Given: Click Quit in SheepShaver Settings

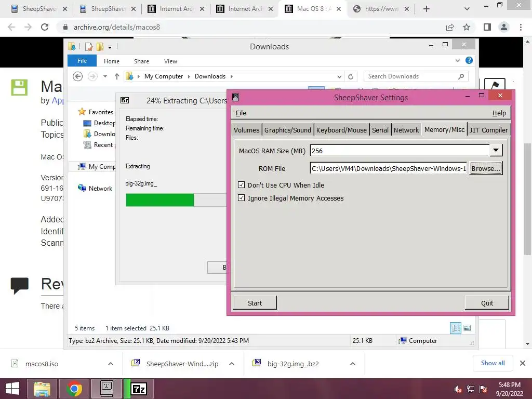Looking at the screenshot, I should [487, 303].
